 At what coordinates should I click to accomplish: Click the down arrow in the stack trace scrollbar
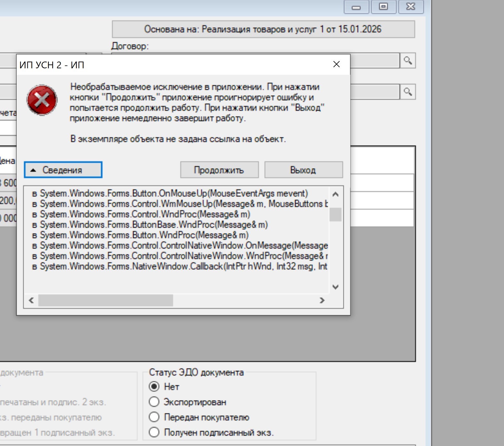336,287
